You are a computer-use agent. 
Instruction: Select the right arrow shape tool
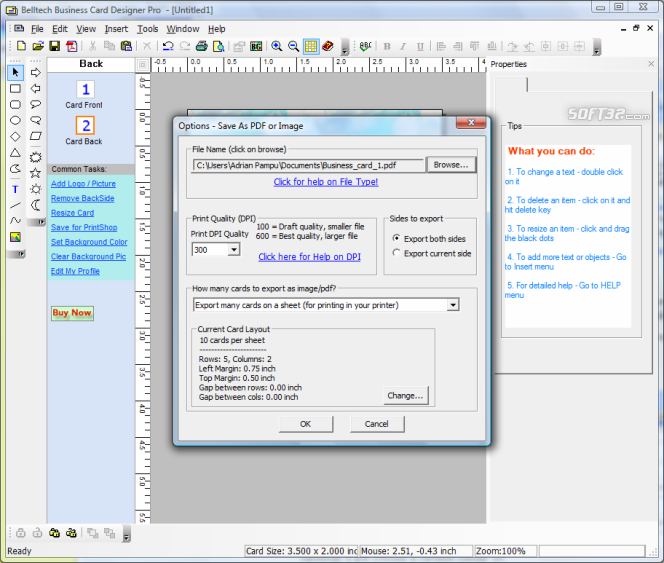[36, 72]
